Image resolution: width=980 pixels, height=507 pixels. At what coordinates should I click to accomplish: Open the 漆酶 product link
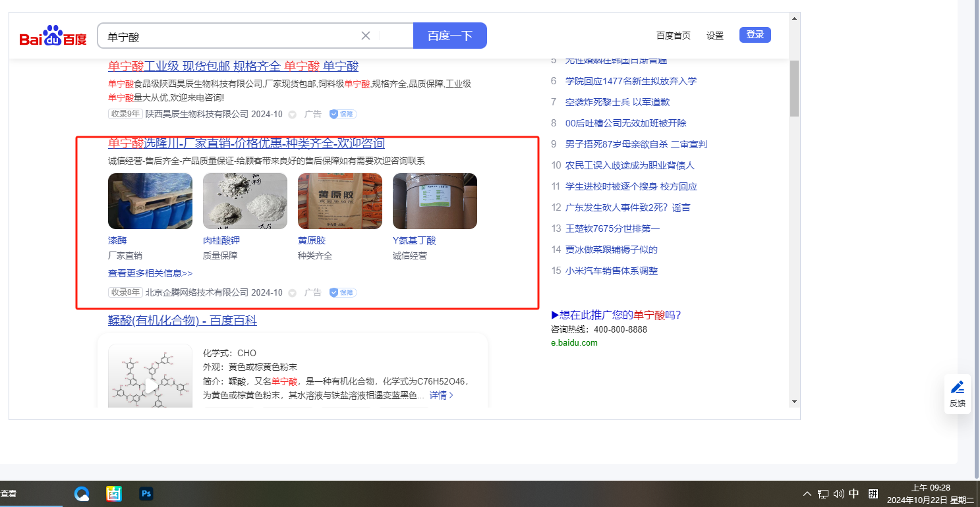[x=117, y=240]
